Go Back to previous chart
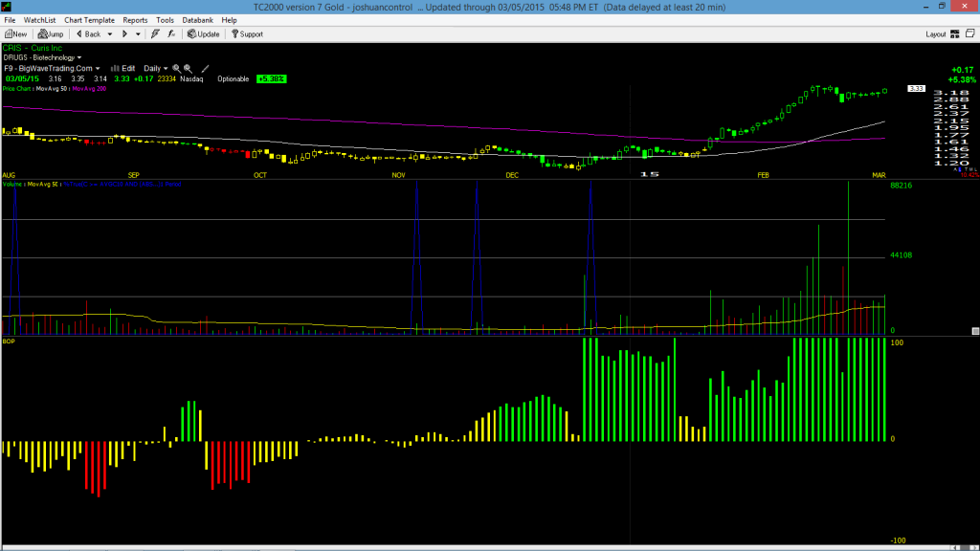980x551 pixels. [88, 34]
